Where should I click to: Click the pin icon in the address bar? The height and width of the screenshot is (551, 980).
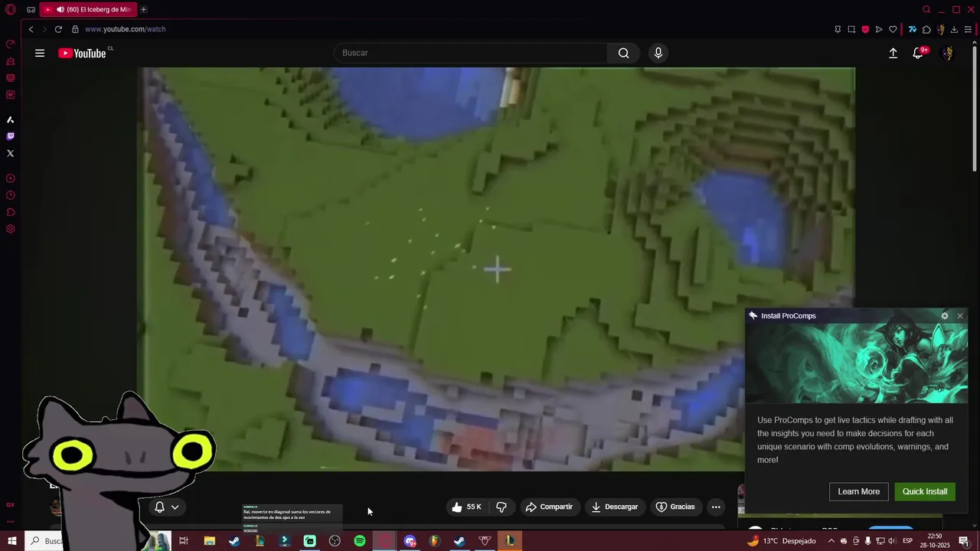(838, 29)
